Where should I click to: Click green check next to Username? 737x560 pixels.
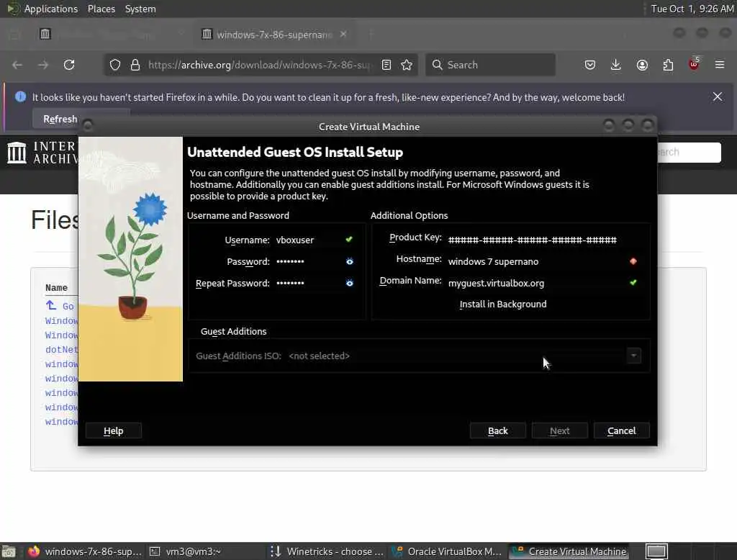click(349, 240)
